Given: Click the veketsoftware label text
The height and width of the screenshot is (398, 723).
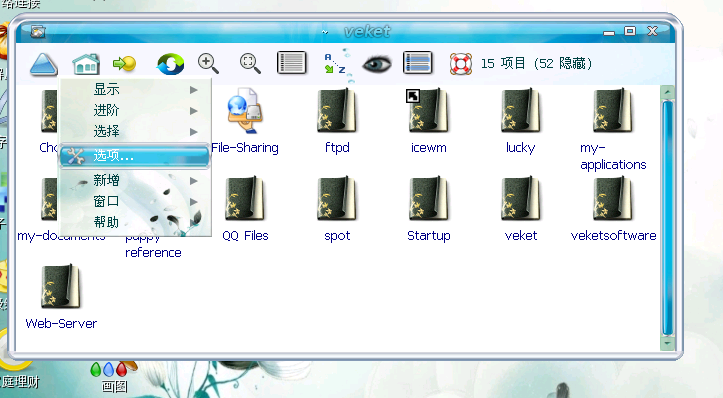Looking at the screenshot, I should [613, 236].
